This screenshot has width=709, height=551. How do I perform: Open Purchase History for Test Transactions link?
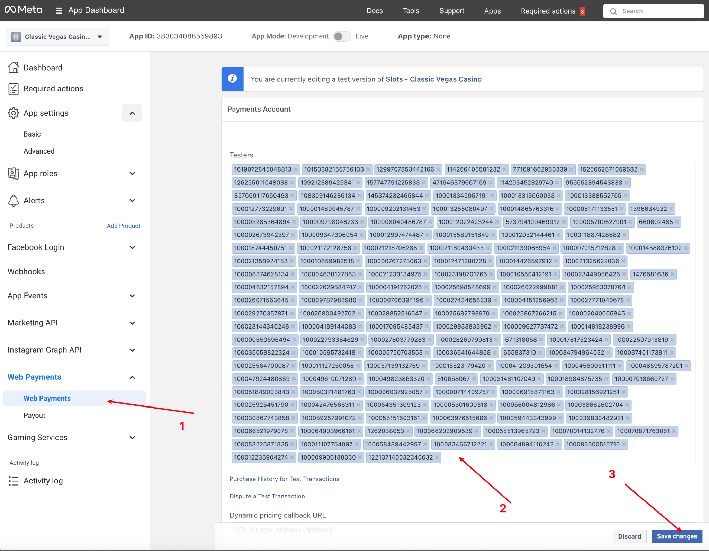(284, 480)
